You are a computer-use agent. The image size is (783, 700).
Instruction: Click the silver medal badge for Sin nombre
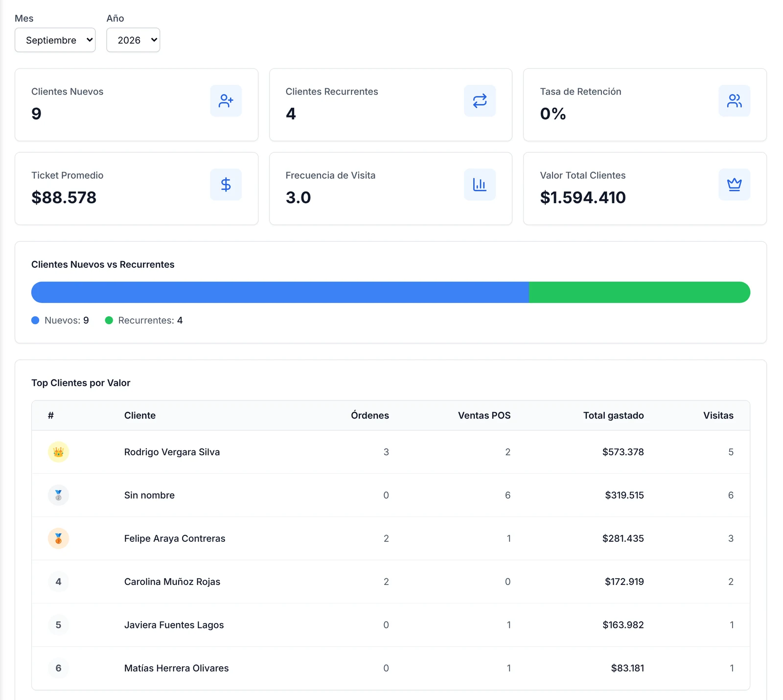click(x=58, y=495)
